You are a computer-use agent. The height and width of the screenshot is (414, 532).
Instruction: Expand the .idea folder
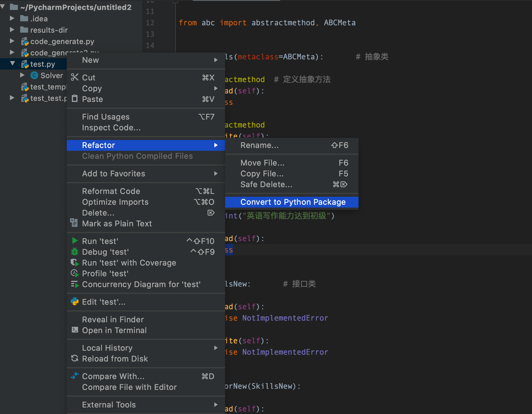(x=12, y=18)
